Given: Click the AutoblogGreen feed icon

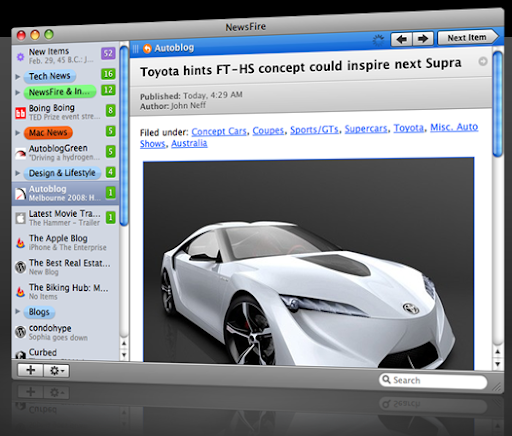Looking at the screenshot, I should [x=20, y=153].
